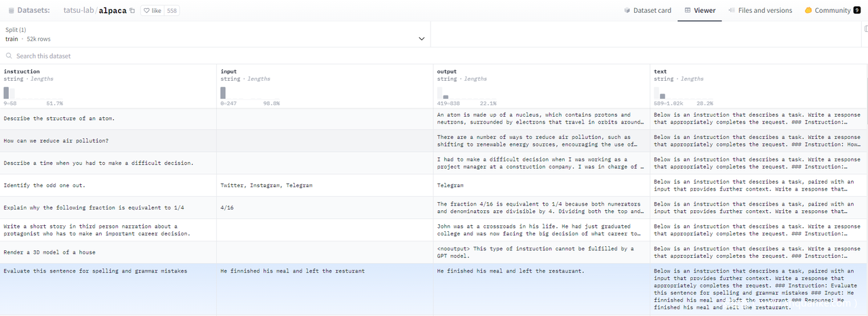Open the tatsu-lab organization link
Screen dimensions: 868x316
pyautogui.click(x=79, y=11)
